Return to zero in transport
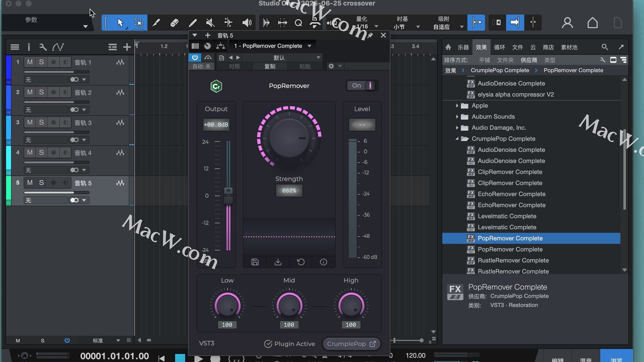The width and height of the screenshot is (644, 362). (x=161, y=358)
